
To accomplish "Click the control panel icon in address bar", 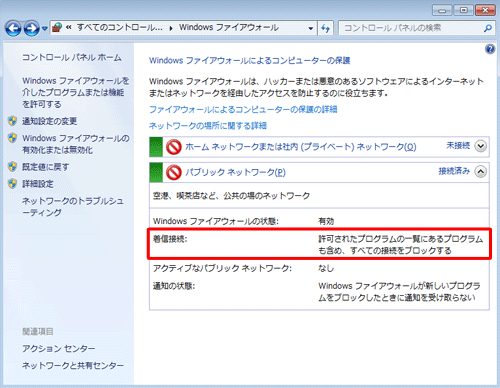I will (x=57, y=27).
